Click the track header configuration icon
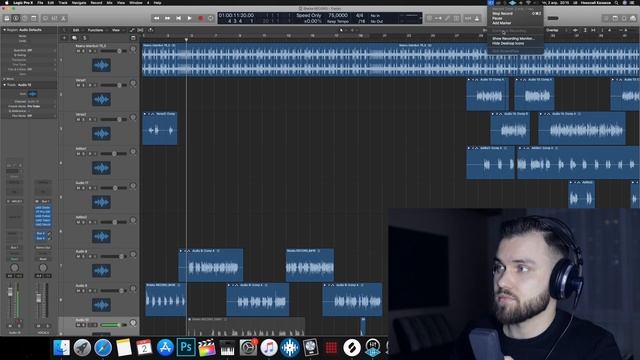The height and width of the screenshot is (360, 640). click(x=133, y=38)
